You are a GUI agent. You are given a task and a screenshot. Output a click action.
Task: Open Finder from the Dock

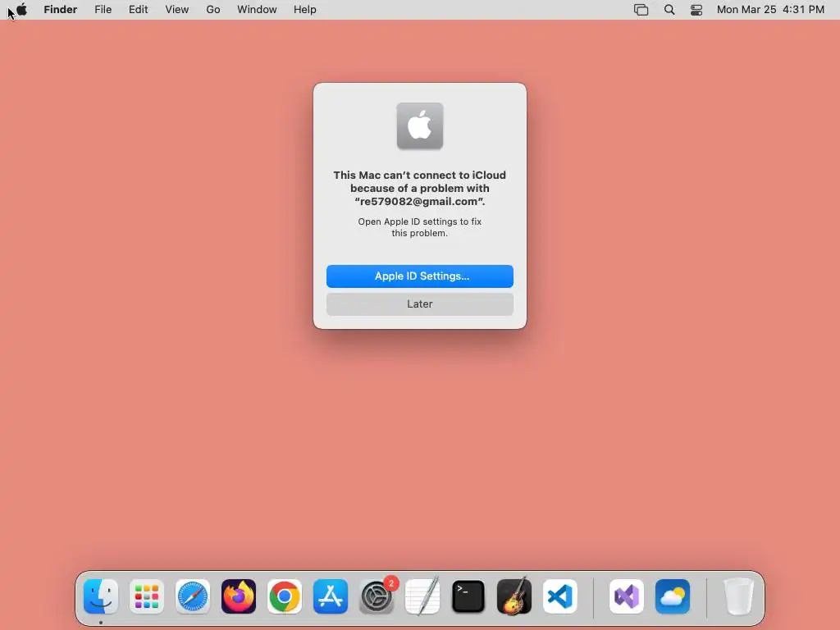(x=101, y=596)
